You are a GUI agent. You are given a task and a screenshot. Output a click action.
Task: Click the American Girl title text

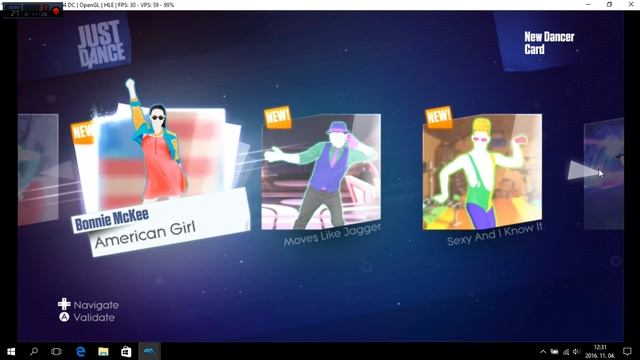click(145, 234)
